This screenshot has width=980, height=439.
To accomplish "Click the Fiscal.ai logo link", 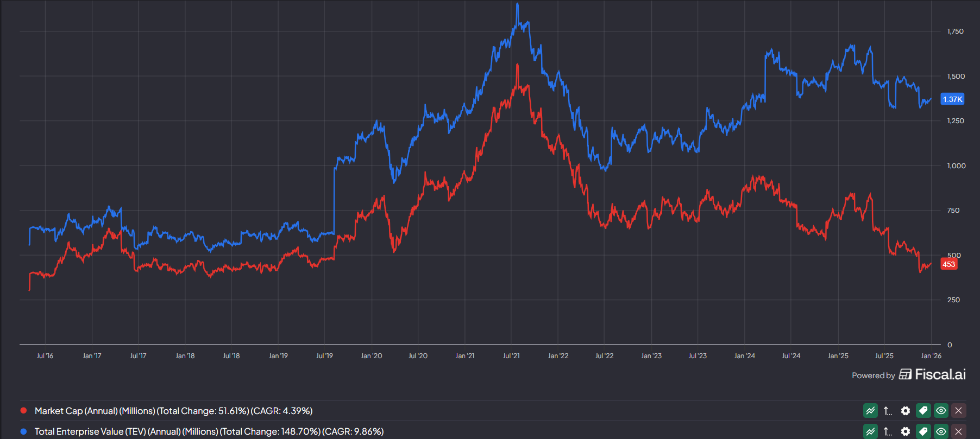I will click(x=933, y=374).
